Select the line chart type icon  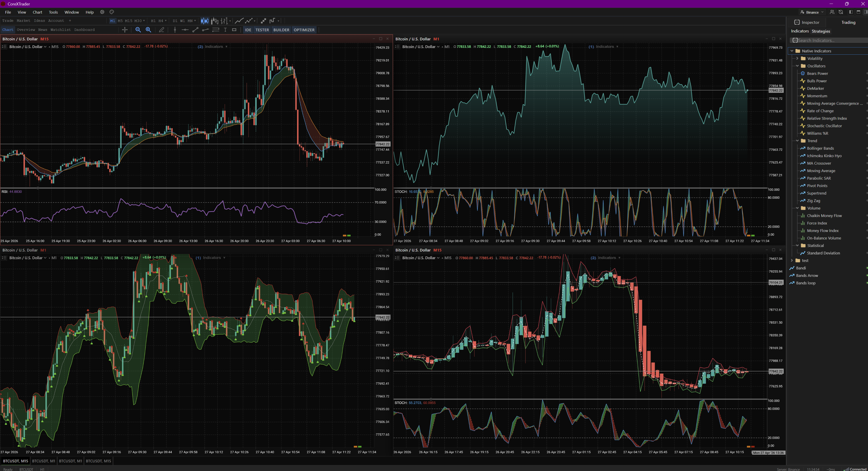pos(239,21)
